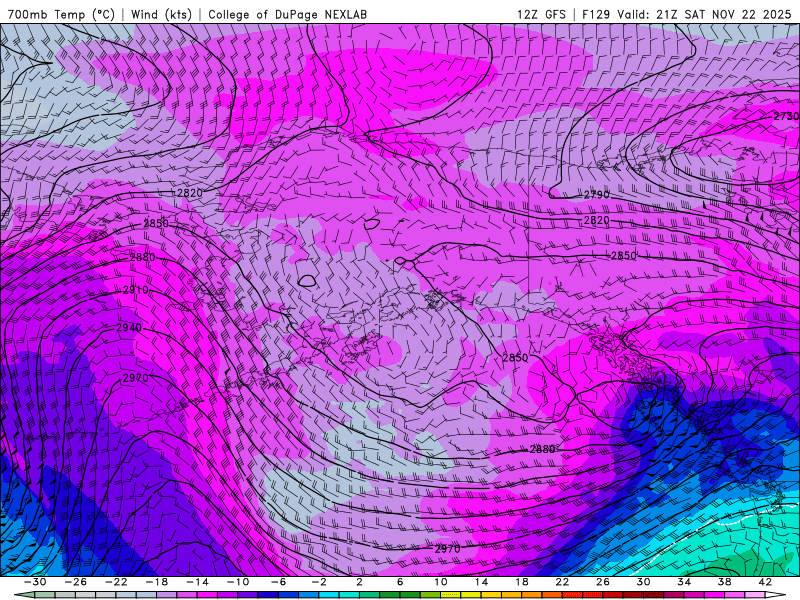Select the 'Wind (kts)' header label
Screen dimensions: 800x600
point(161,14)
